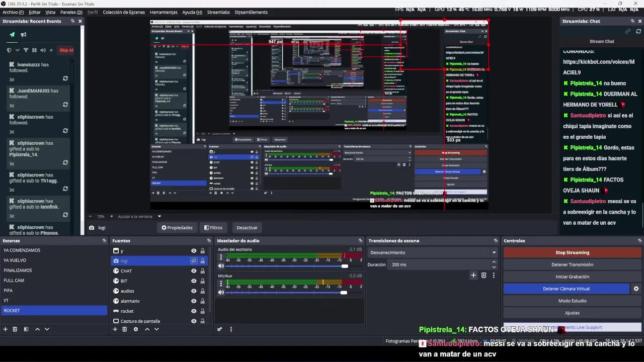644x362 pixels.
Task: Open the audio mixer three-dot menu at bottom
Action: 231,329
